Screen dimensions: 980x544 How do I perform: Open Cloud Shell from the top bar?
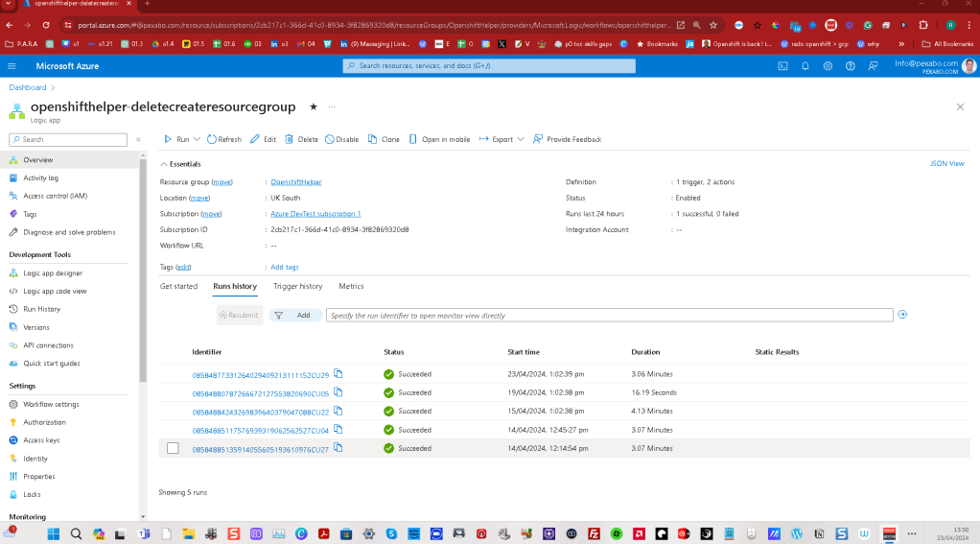click(782, 65)
